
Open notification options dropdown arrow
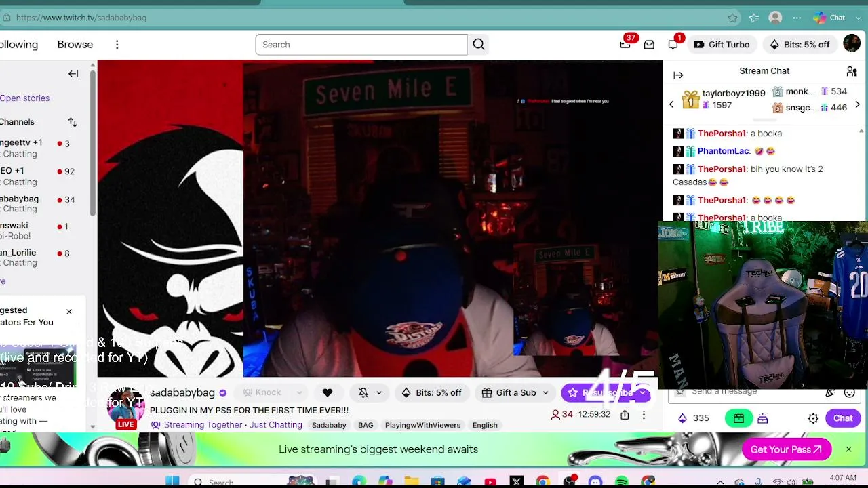pos(379,392)
